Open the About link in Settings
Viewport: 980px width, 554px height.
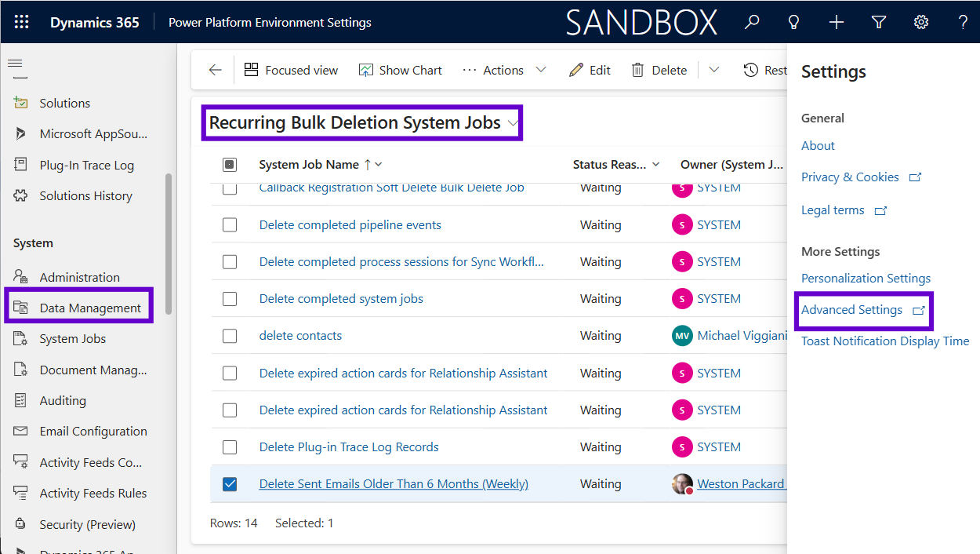(818, 145)
